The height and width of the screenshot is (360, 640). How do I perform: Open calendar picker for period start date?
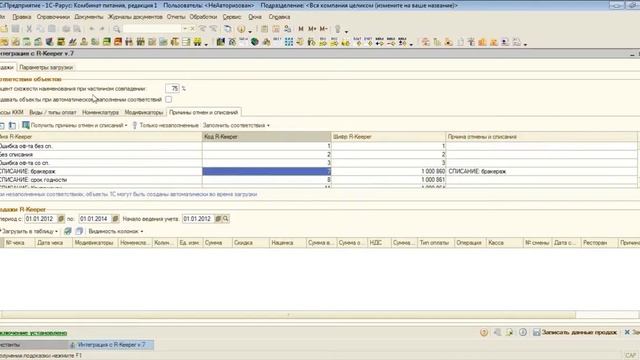pos(61,219)
